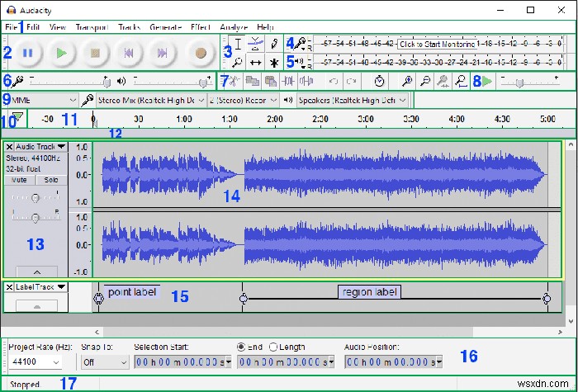Select the Multi-Tool asterisk icon

pos(274,62)
